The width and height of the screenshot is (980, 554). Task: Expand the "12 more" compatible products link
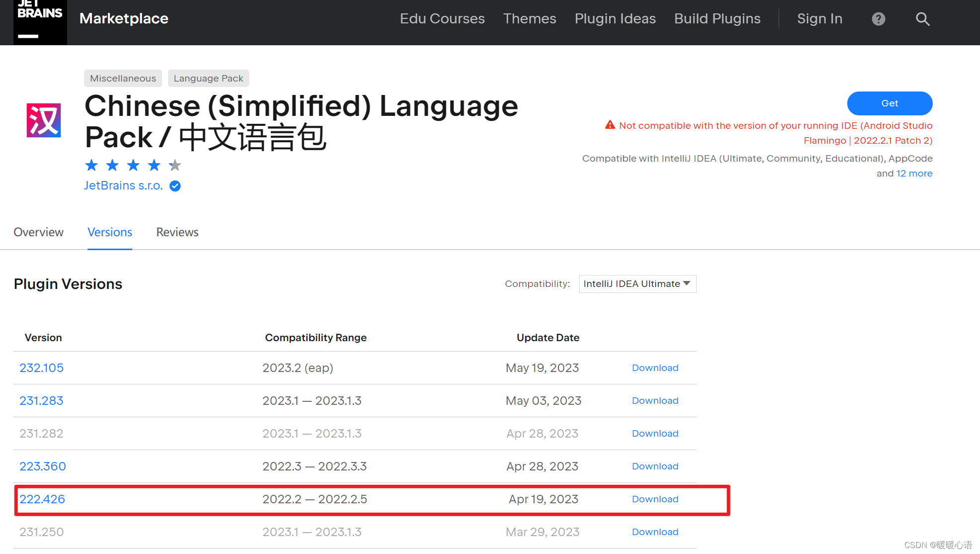click(x=914, y=174)
